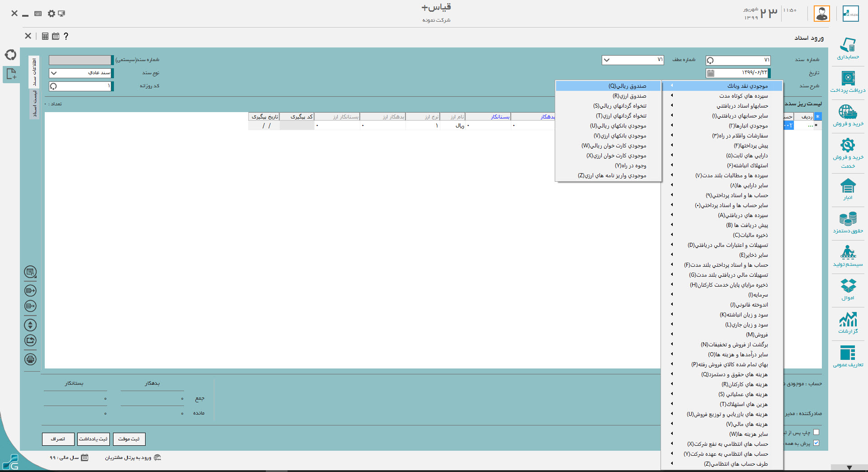Open the اموال (Assets) module
The height and width of the screenshot is (472, 868).
pyautogui.click(x=848, y=289)
